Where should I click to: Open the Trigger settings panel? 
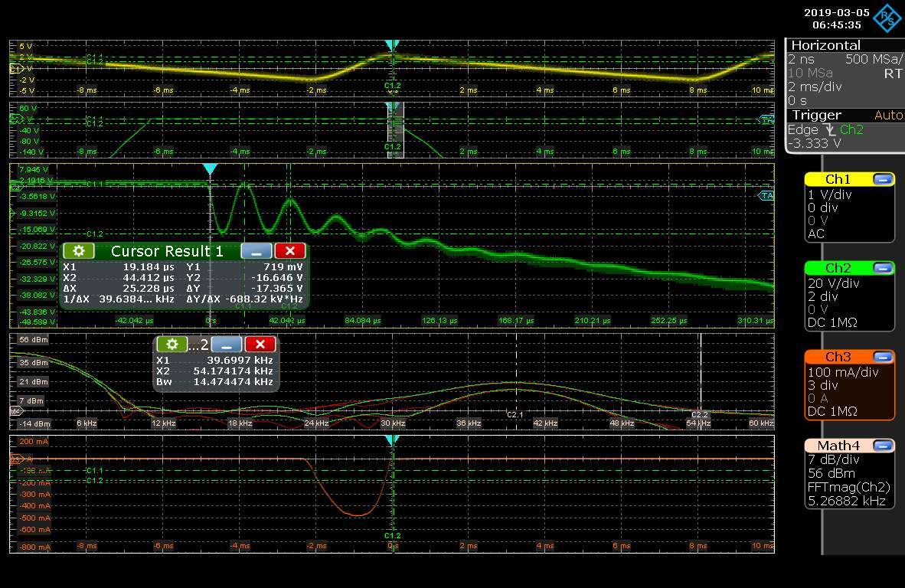[x=816, y=115]
